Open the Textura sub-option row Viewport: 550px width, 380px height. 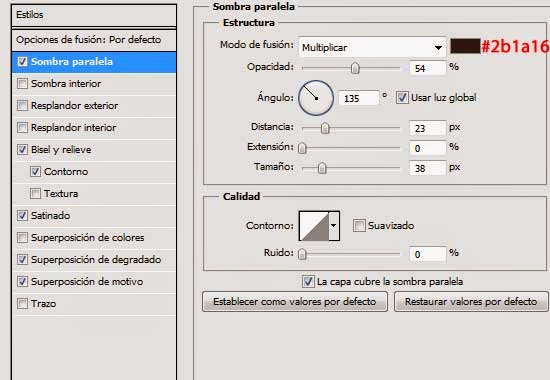(94, 194)
